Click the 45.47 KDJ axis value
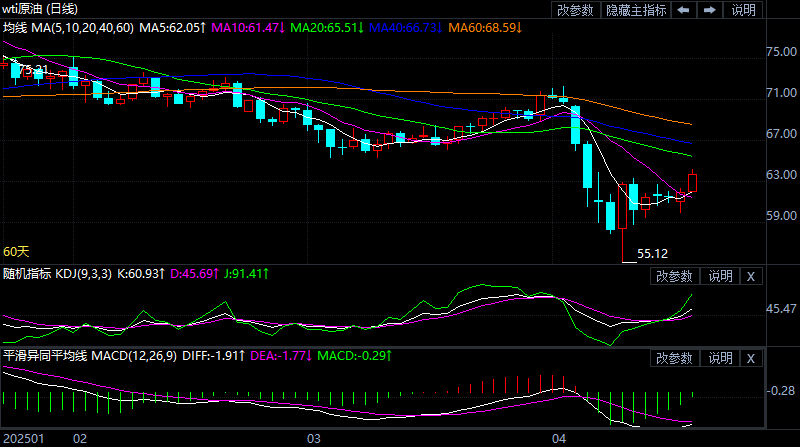The image size is (800, 447). click(x=782, y=309)
